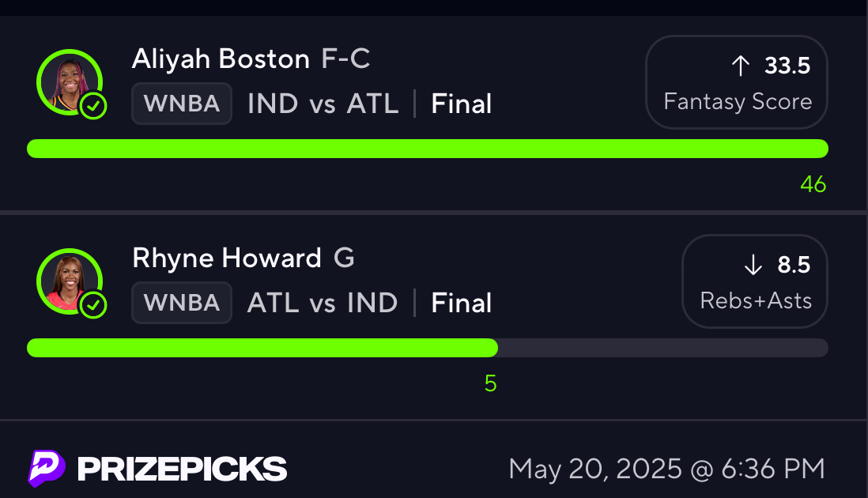Click the down arrow next to 8.5
Screen dimensions: 868x498
click(x=753, y=265)
